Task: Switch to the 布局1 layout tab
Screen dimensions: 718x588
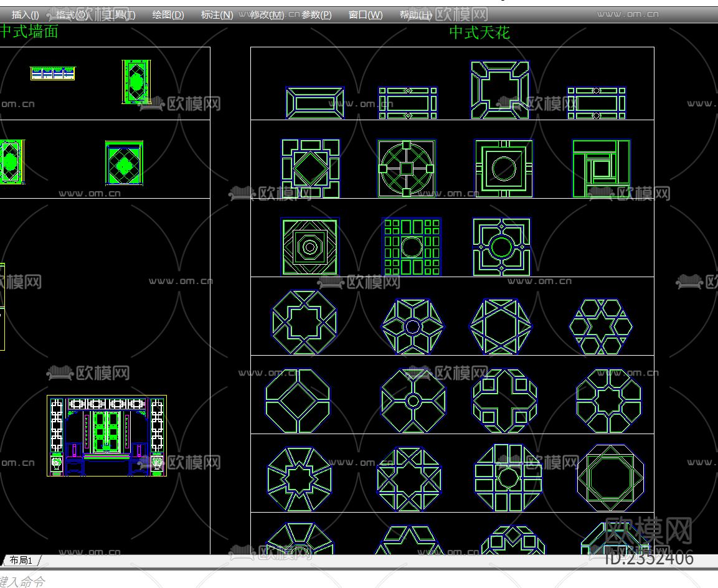Action: tap(21, 560)
